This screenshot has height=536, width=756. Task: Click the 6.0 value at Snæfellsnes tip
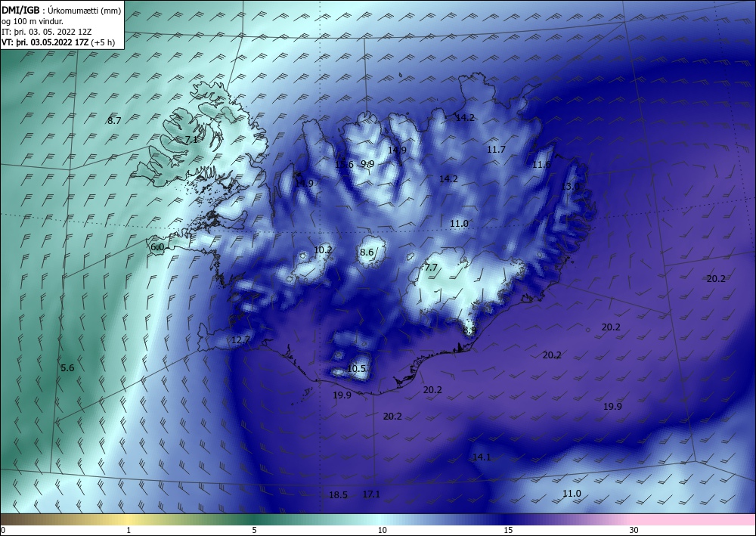tap(157, 247)
